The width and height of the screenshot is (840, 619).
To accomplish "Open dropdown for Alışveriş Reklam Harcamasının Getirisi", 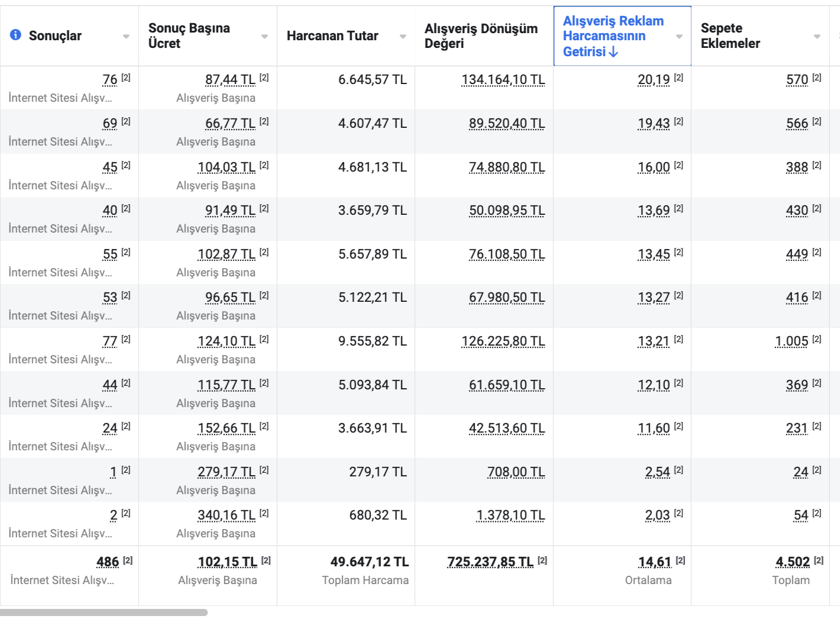I will click(x=679, y=37).
